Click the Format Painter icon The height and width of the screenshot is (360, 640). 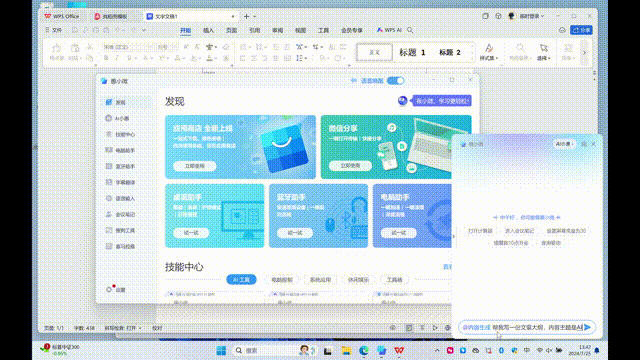(x=56, y=48)
